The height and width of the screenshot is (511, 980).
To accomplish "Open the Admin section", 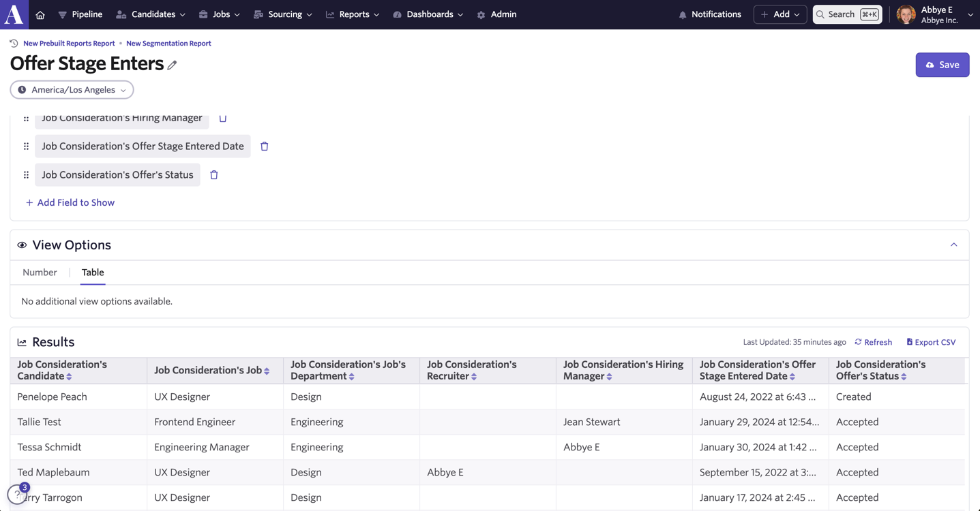I will (496, 14).
